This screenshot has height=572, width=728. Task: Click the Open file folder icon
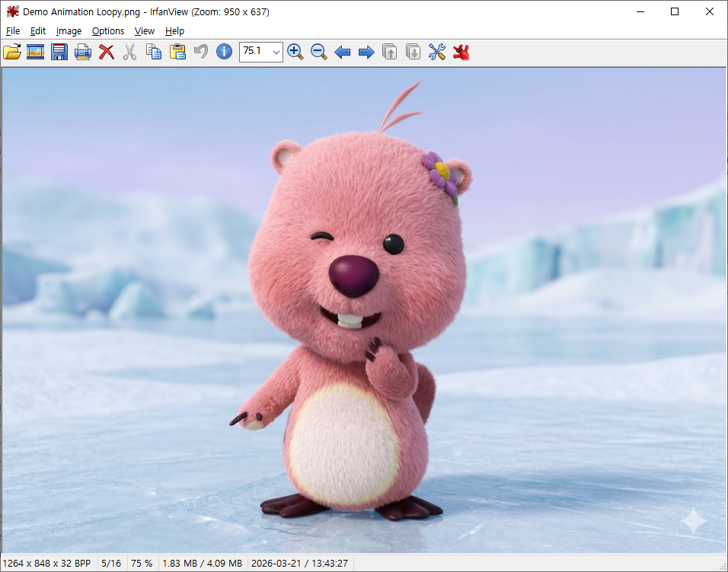click(12, 52)
